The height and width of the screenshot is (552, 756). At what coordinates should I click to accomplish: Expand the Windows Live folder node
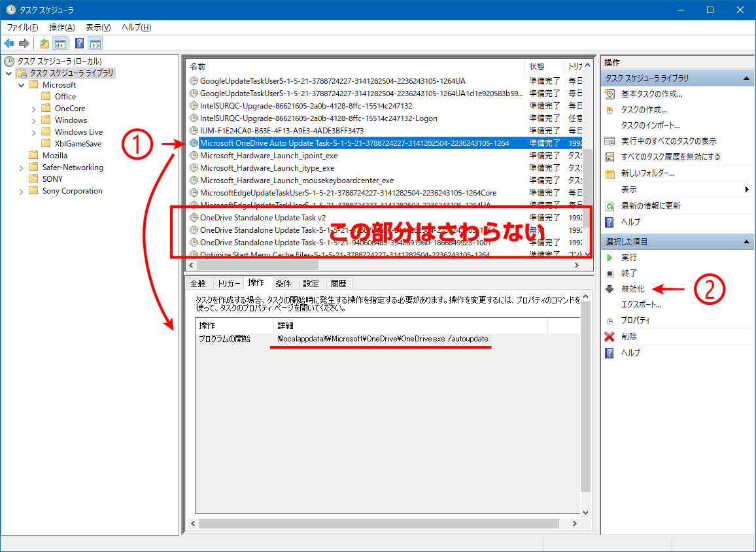[x=33, y=132]
